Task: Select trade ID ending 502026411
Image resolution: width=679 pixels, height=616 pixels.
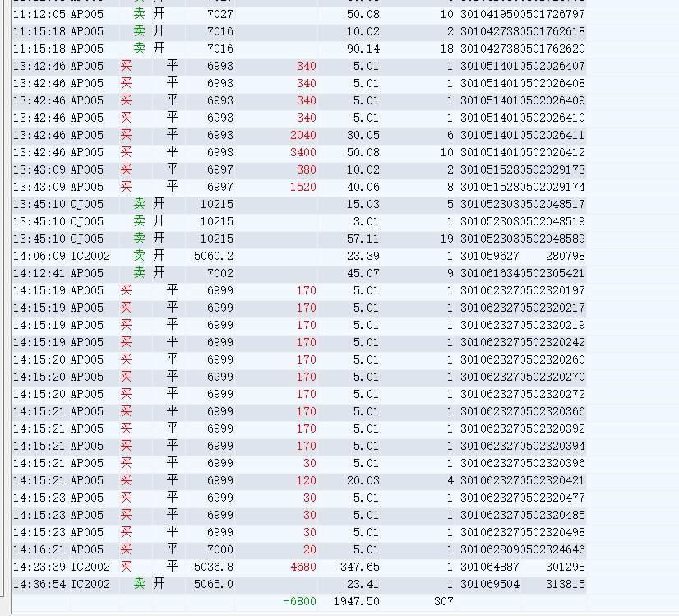Action: (553, 135)
